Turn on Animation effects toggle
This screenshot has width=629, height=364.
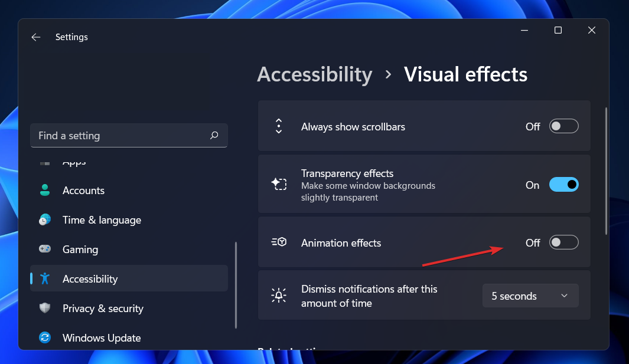coord(563,242)
